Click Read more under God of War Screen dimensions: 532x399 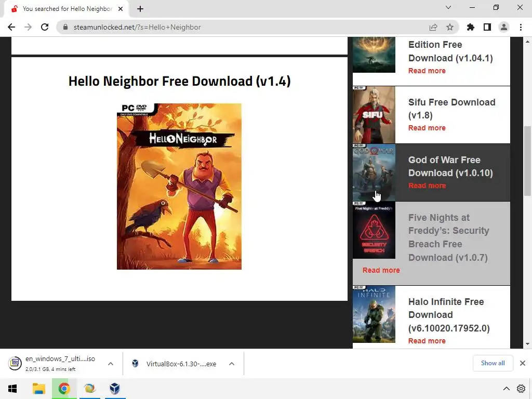pyautogui.click(x=427, y=185)
